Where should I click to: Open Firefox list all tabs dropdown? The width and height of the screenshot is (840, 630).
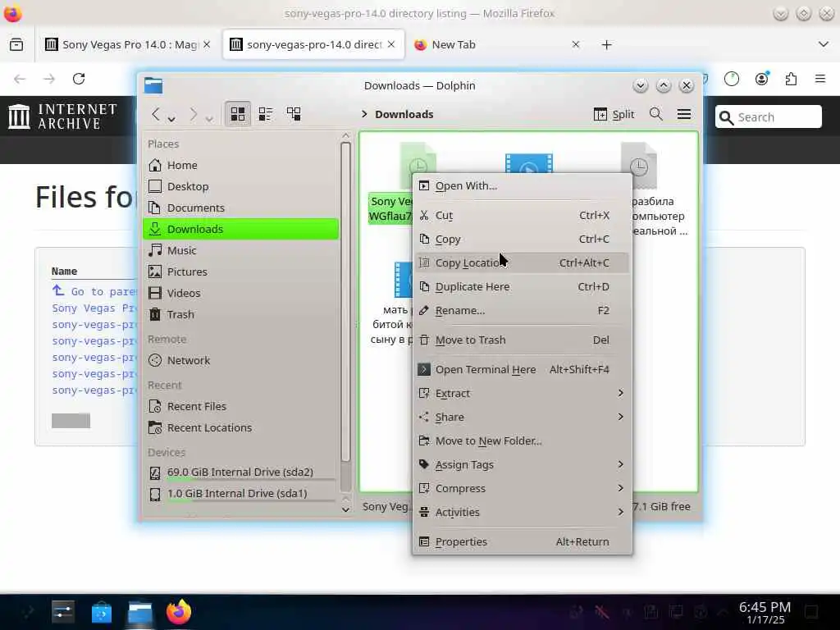point(824,44)
